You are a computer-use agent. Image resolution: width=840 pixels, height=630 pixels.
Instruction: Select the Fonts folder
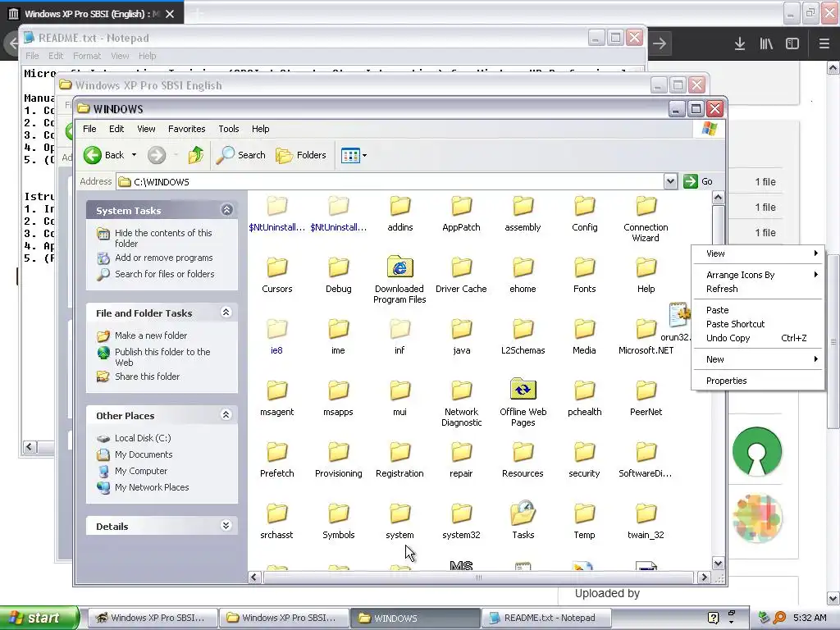pos(584,276)
